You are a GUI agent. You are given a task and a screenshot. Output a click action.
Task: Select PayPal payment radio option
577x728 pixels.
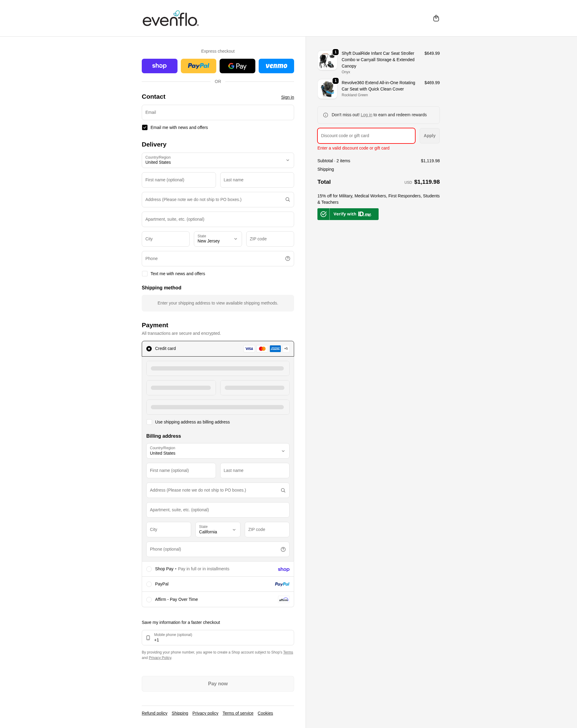(x=149, y=584)
